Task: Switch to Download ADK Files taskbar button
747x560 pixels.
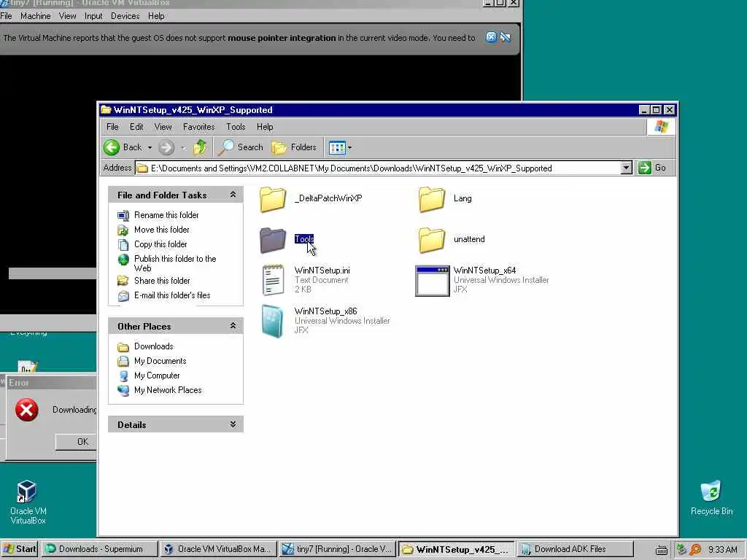Action: click(575, 549)
